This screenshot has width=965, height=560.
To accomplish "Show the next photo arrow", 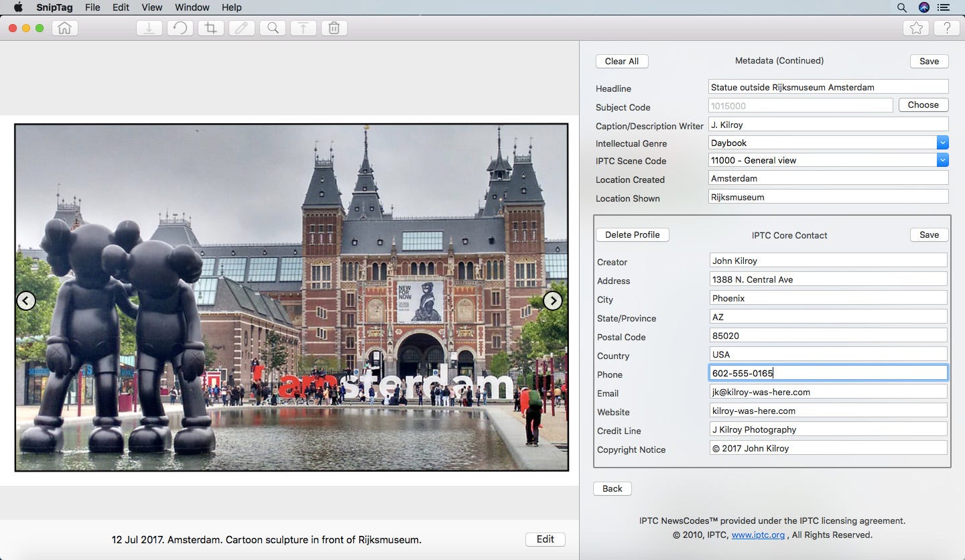I will (552, 301).
